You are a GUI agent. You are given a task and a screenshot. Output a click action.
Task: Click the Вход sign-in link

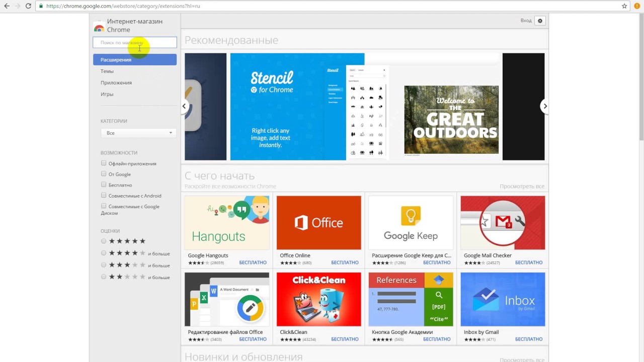526,21
